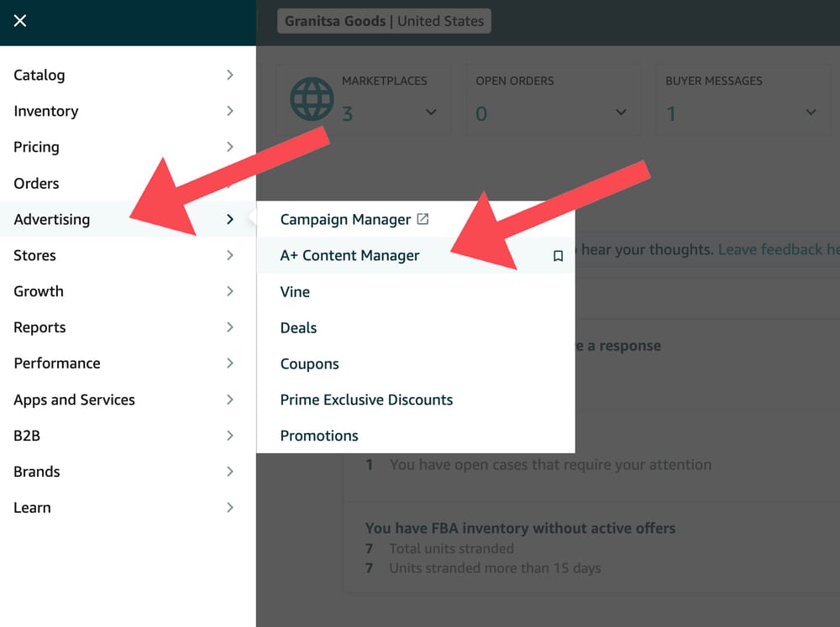Expand the Learn menu chevron
The height and width of the screenshot is (627, 840).
coord(230,508)
